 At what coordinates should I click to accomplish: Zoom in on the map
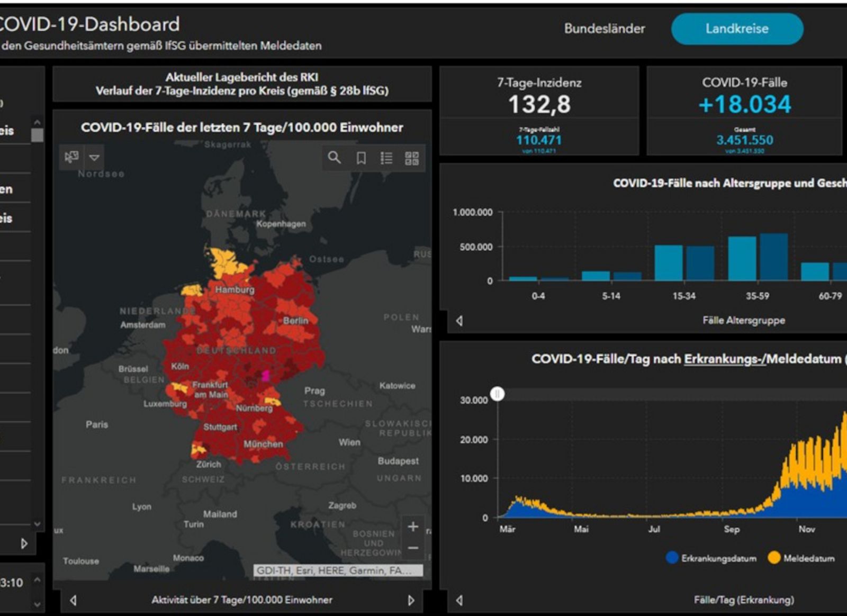(x=413, y=527)
